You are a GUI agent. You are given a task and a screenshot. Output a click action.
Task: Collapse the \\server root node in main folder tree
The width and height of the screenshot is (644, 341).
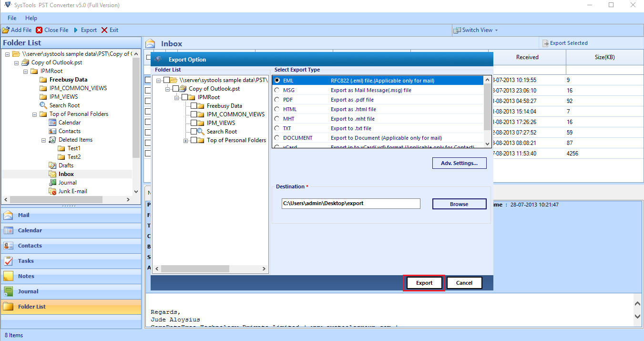8,54
